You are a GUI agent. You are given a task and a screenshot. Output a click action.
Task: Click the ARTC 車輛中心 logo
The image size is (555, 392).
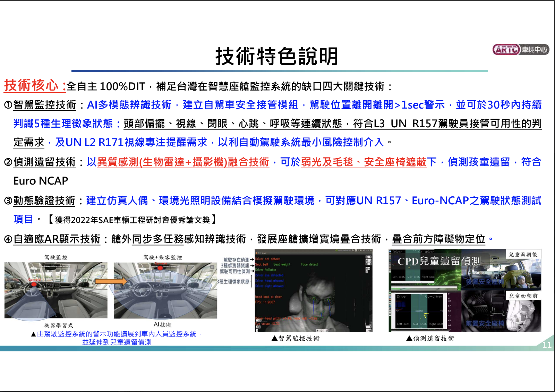click(x=520, y=50)
